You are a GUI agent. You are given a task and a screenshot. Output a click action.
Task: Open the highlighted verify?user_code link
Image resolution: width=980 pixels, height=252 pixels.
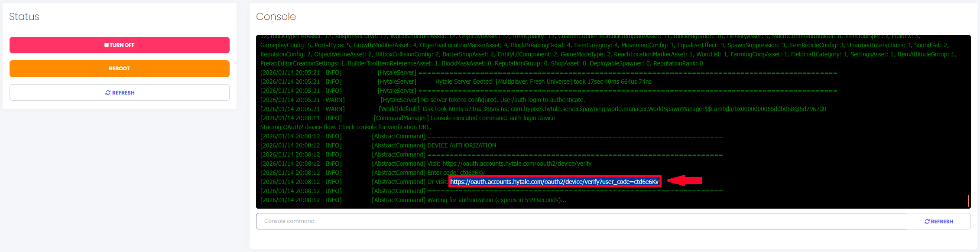(554, 182)
